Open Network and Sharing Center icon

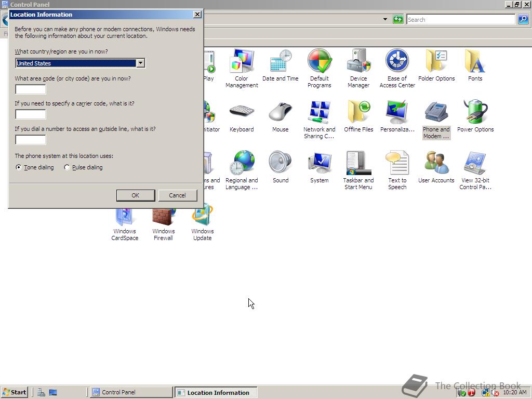point(320,120)
